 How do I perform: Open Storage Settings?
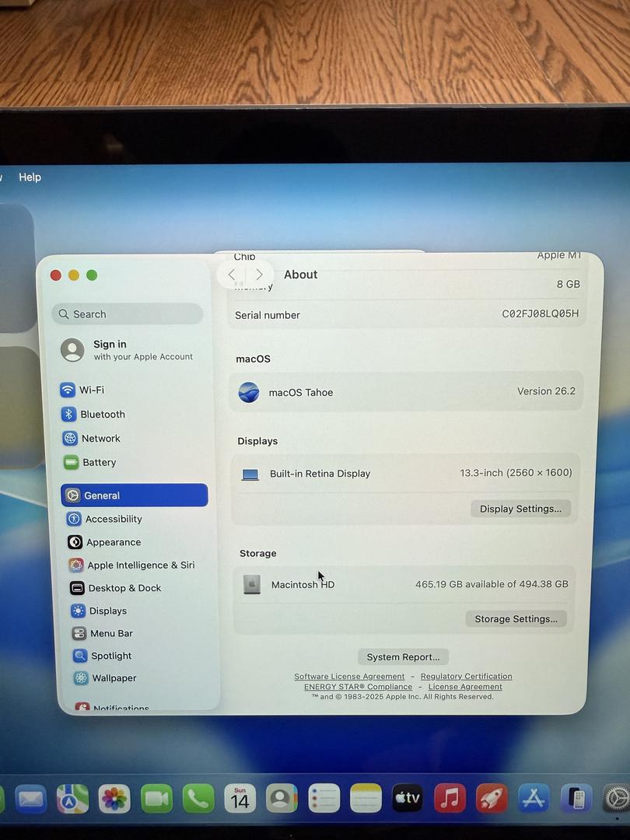(516, 619)
